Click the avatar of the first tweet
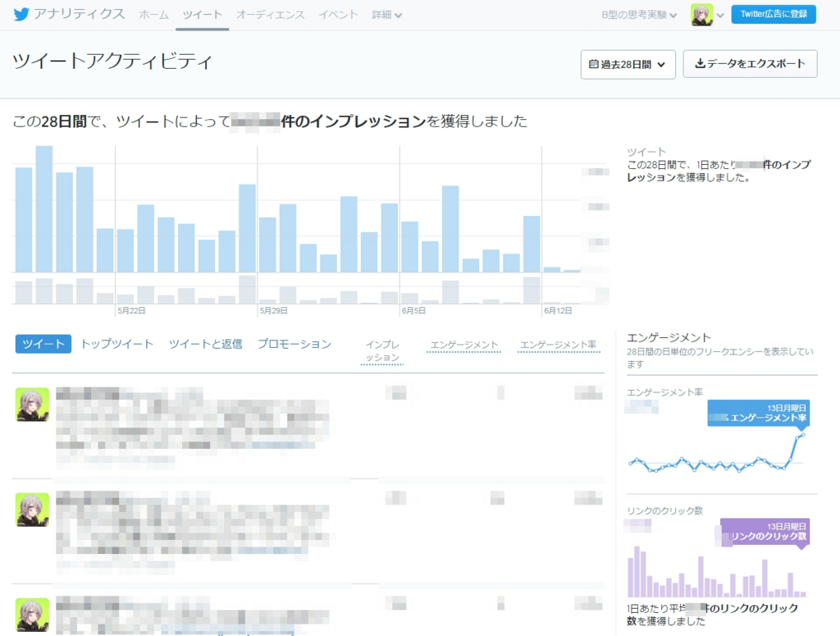 pyautogui.click(x=32, y=405)
